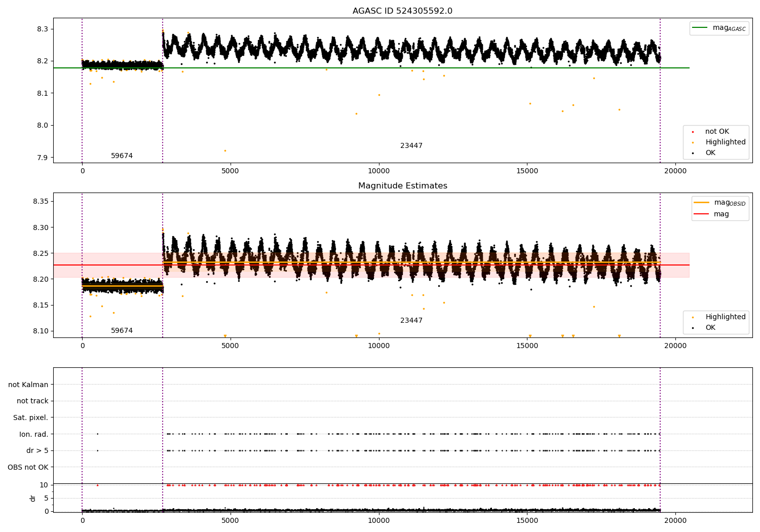Select 'OK' in Magnitude Estimates legend
The height and width of the screenshot is (532, 760).
tap(710, 328)
